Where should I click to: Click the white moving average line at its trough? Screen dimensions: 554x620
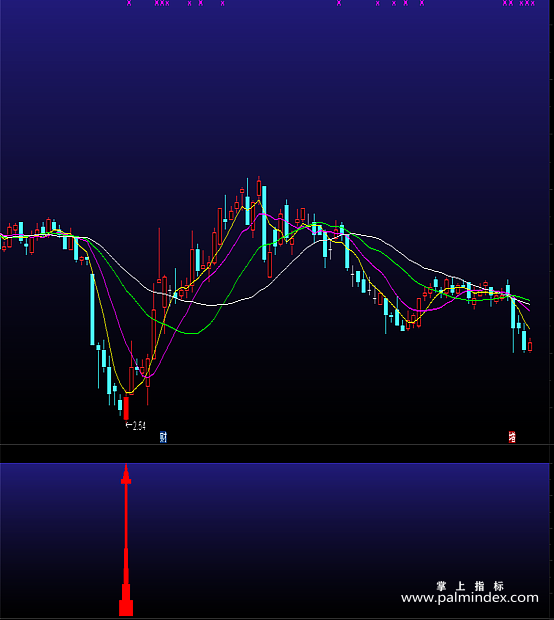point(212,305)
